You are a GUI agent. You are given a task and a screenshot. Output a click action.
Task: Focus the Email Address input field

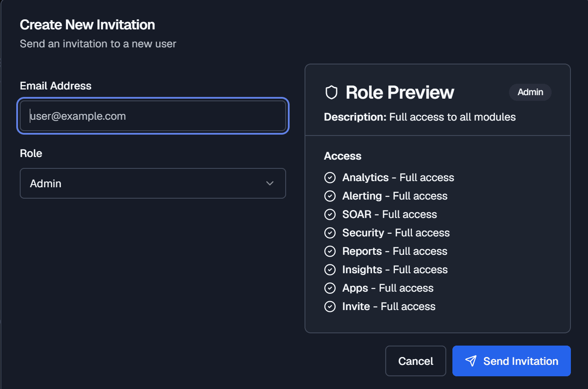153,116
